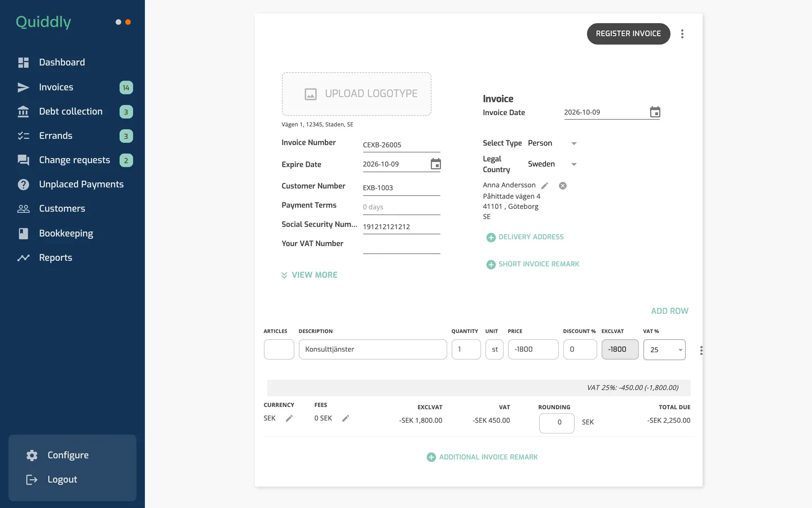Click the Quiddly logo
This screenshot has width=812, height=508.
(43, 22)
